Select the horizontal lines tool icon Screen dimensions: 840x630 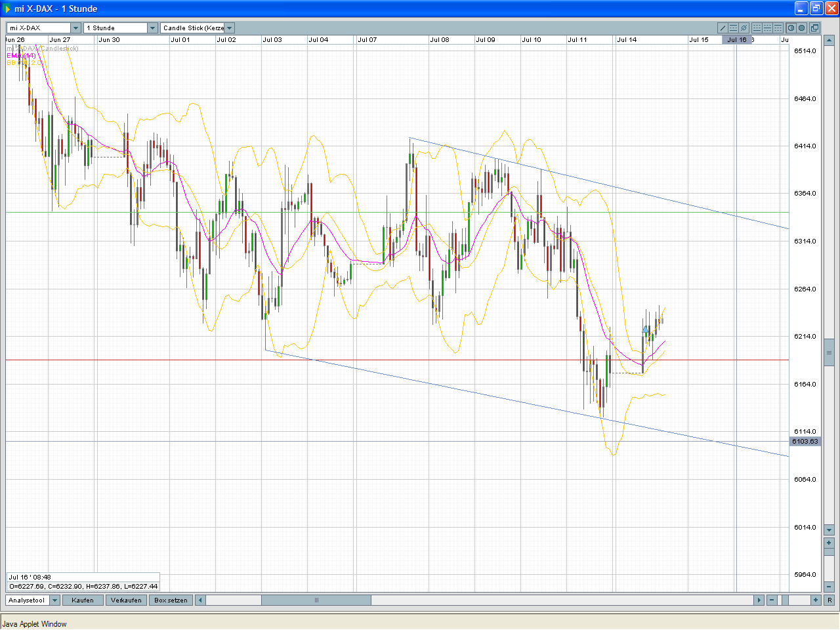click(733, 28)
